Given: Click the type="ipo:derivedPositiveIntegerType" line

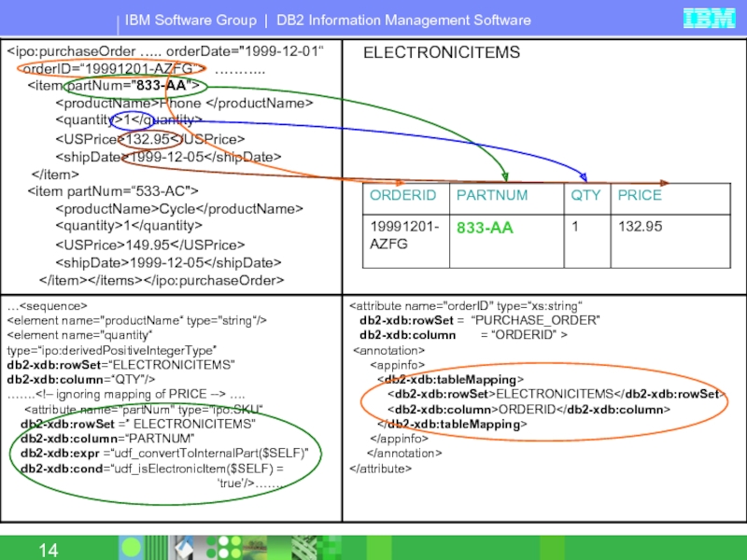Looking at the screenshot, I should pyautogui.click(x=112, y=351).
